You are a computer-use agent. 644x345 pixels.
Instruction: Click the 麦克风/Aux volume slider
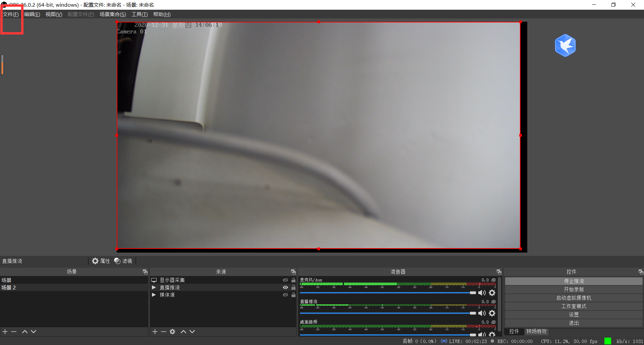[x=388, y=293]
